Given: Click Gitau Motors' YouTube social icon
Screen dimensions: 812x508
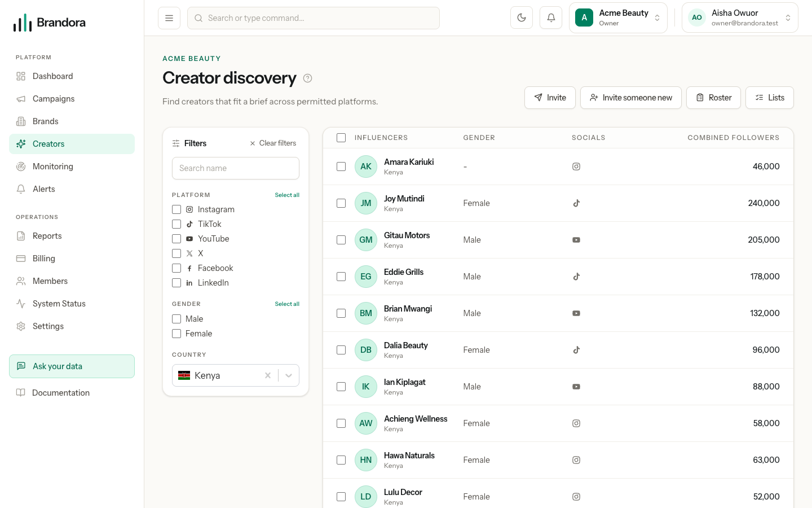Looking at the screenshot, I should click(576, 240).
